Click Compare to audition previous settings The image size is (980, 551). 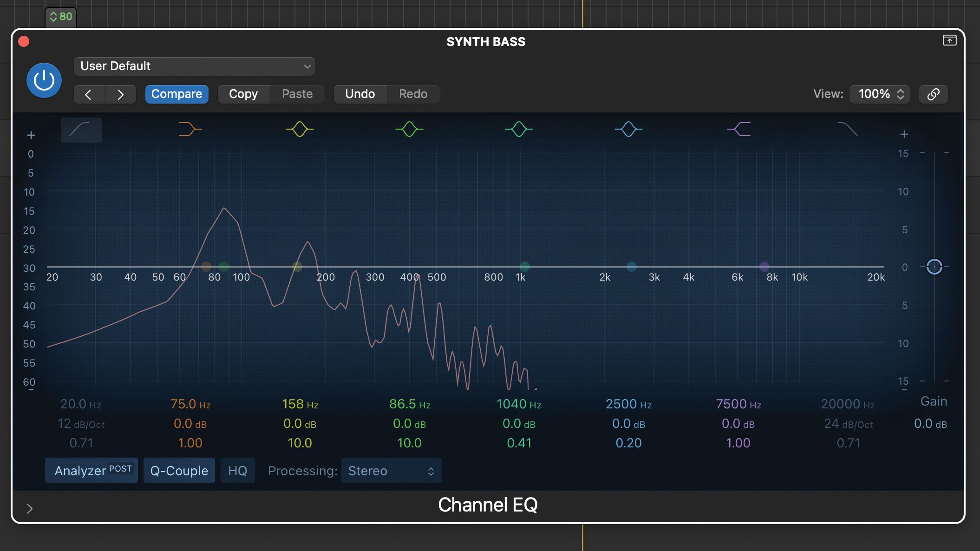click(x=176, y=94)
